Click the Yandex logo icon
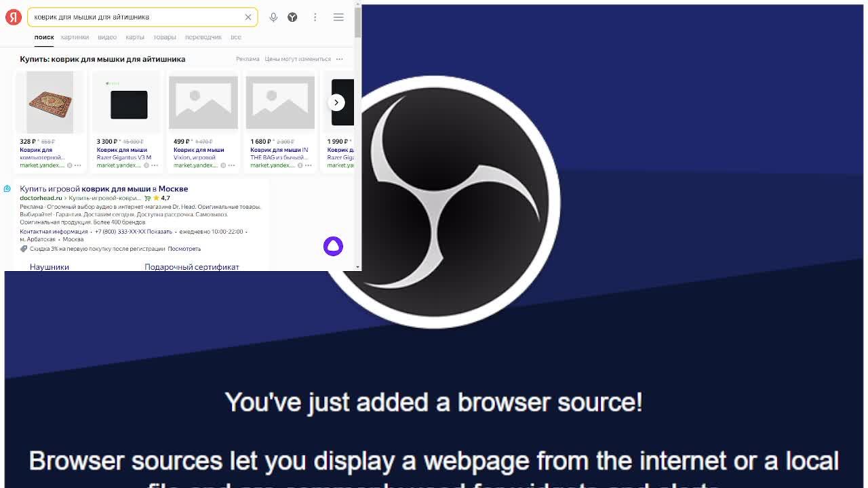This screenshot has height=488, width=868. coord(14,17)
